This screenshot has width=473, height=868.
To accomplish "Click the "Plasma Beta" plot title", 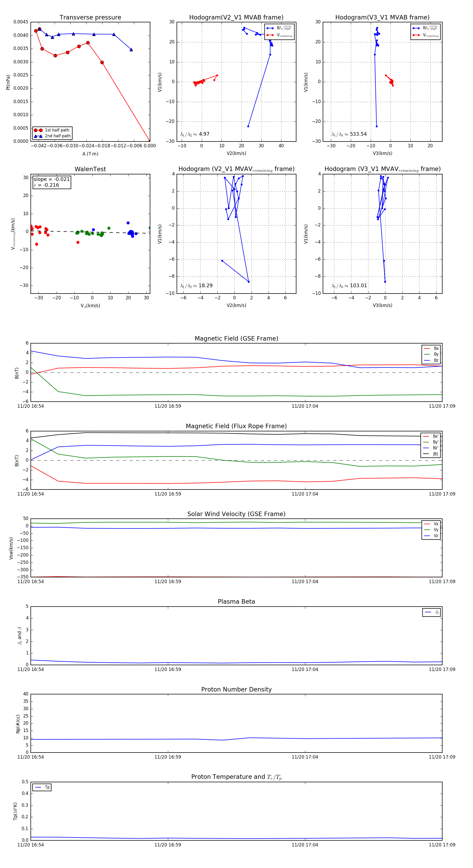I will (x=236, y=602).
